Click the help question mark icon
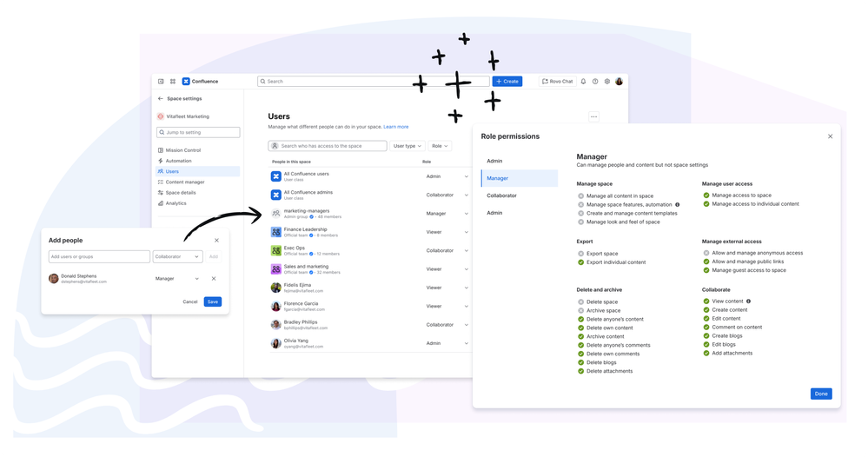This screenshot has height=457, width=868. pyautogui.click(x=595, y=82)
